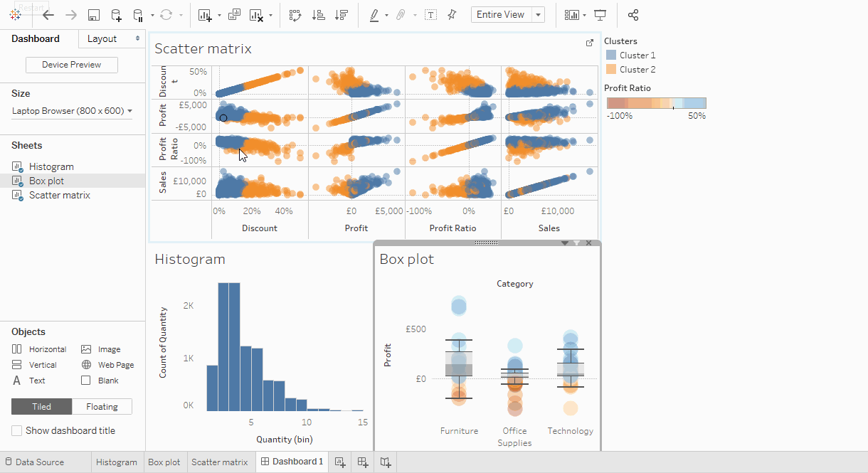Click the Sort ascending toolbar icon
The width and height of the screenshot is (868, 473).
point(319,15)
